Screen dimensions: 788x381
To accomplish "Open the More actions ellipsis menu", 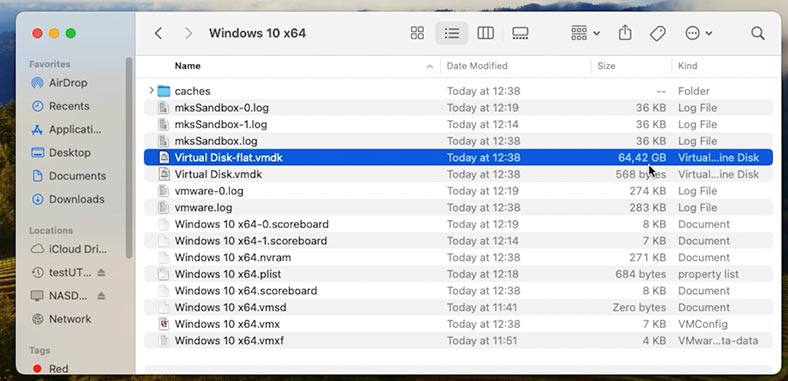I will (699, 33).
